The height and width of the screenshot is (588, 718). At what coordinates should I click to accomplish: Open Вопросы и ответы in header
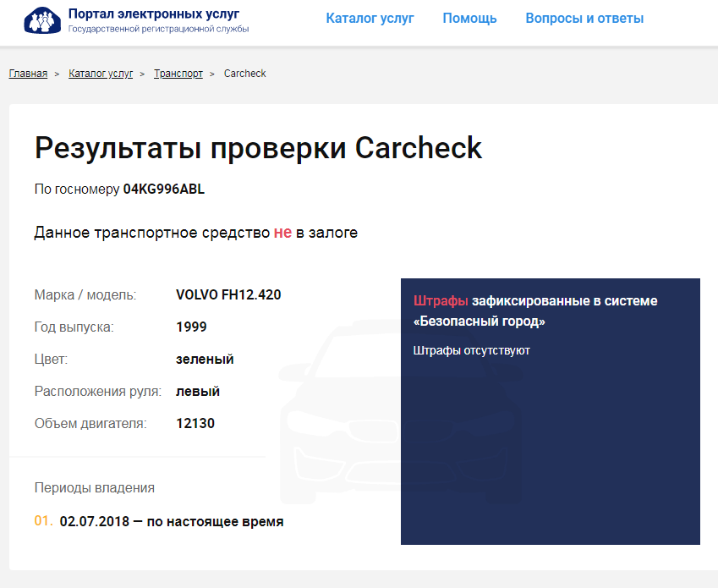pyautogui.click(x=584, y=19)
